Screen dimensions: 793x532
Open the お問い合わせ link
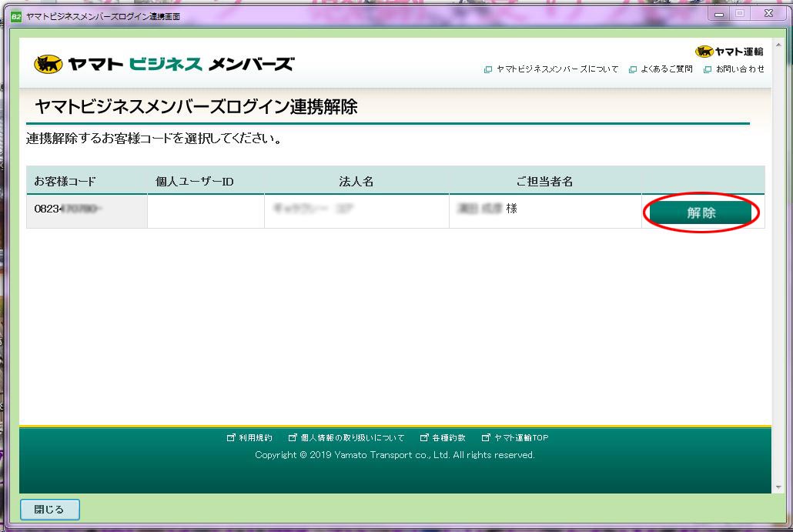(x=740, y=69)
